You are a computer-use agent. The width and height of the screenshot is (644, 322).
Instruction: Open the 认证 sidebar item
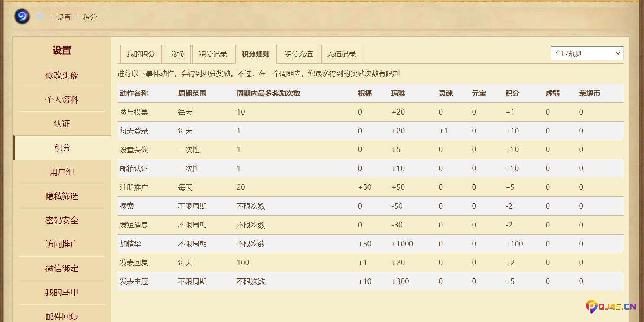(x=62, y=124)
